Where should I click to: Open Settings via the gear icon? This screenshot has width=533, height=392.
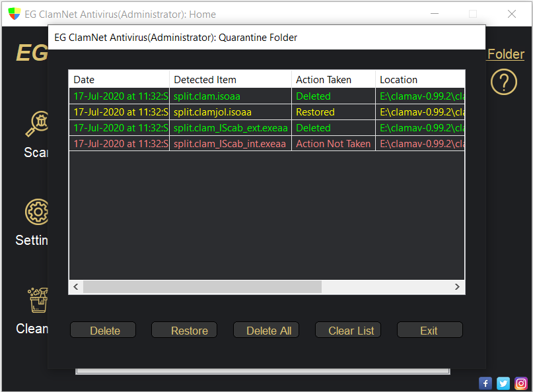click(x=37, y=212)
